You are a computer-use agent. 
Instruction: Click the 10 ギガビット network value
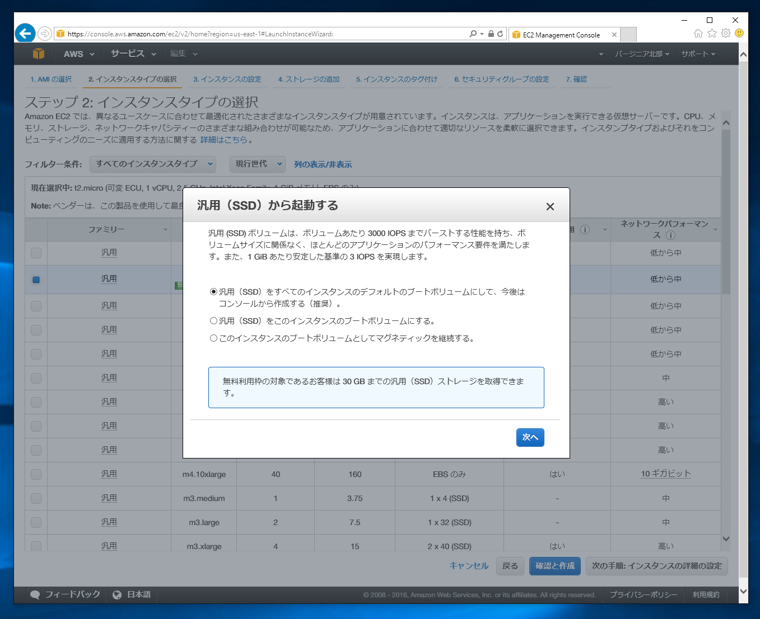click(x=665, y=474)
